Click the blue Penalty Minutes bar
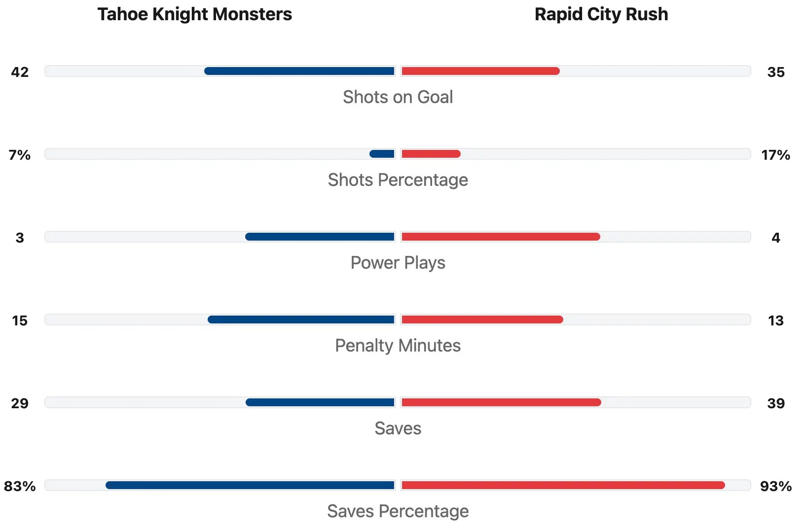 point(301,319)
